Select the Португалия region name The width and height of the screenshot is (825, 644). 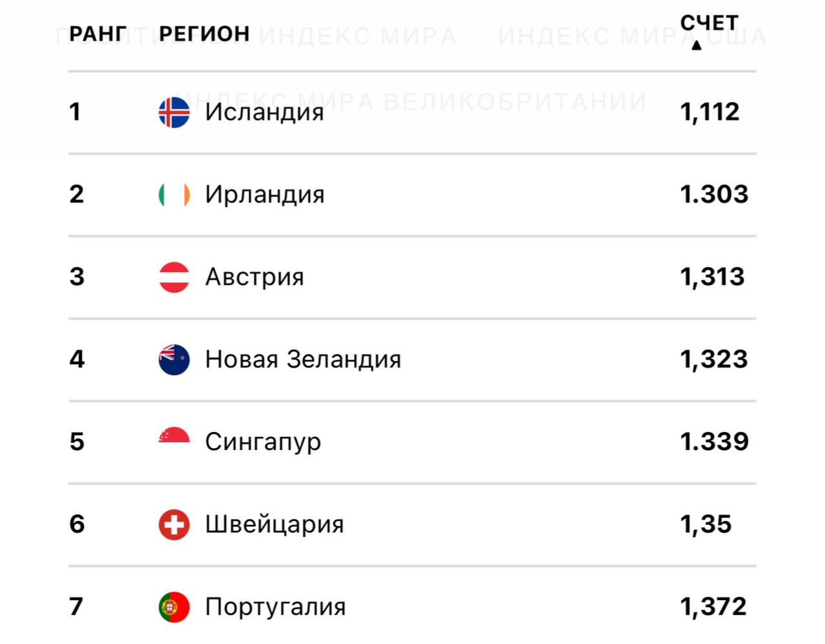[275, 607]
